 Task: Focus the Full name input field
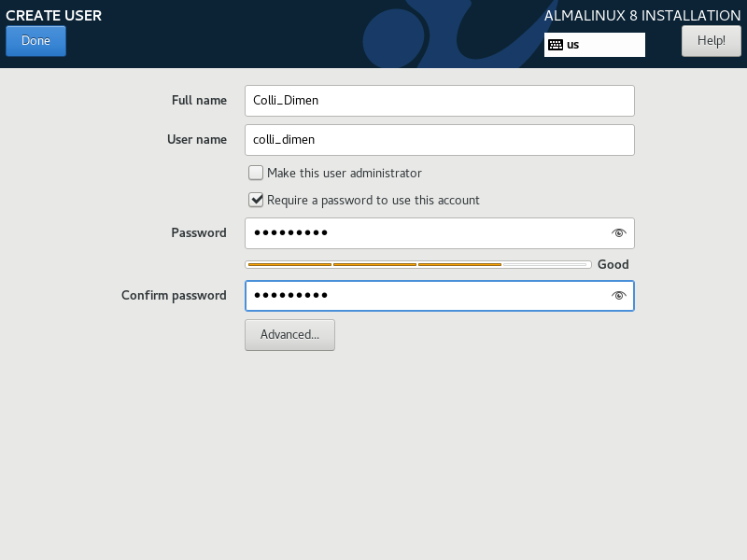pyautogui.click(x=439, y=101)
